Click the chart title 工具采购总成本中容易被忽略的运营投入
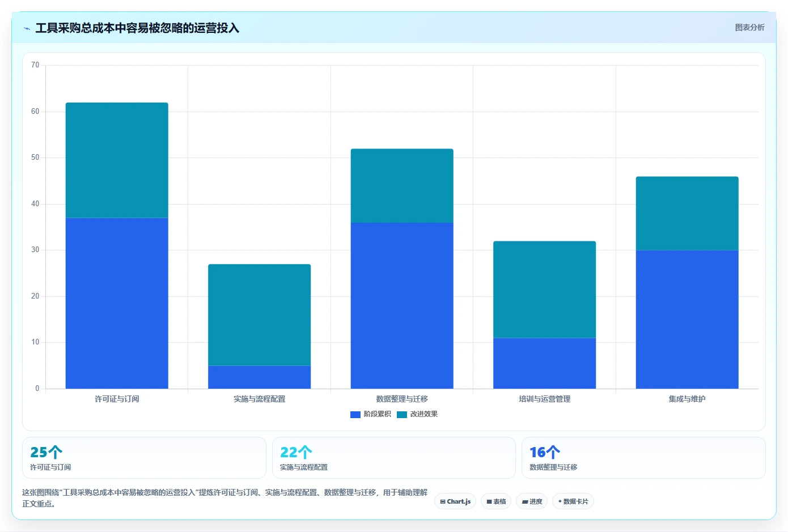The image size is (788, 532). [x=137, y=28]
